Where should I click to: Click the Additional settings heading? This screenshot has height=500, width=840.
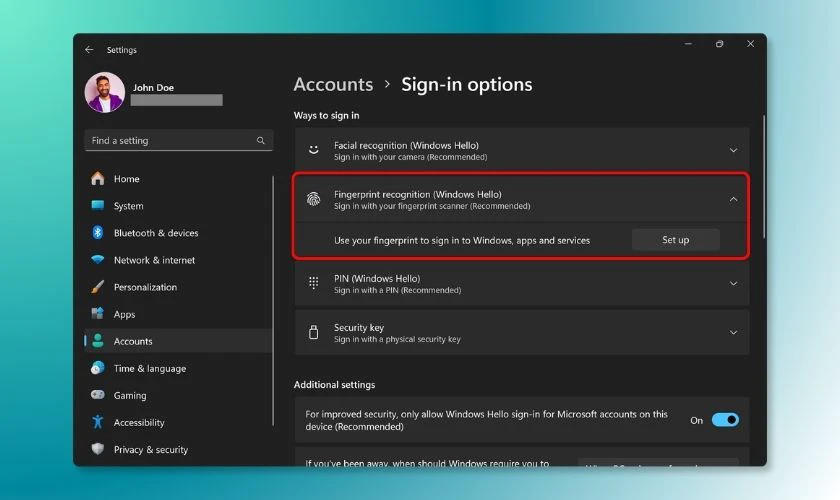coord(334,385)
